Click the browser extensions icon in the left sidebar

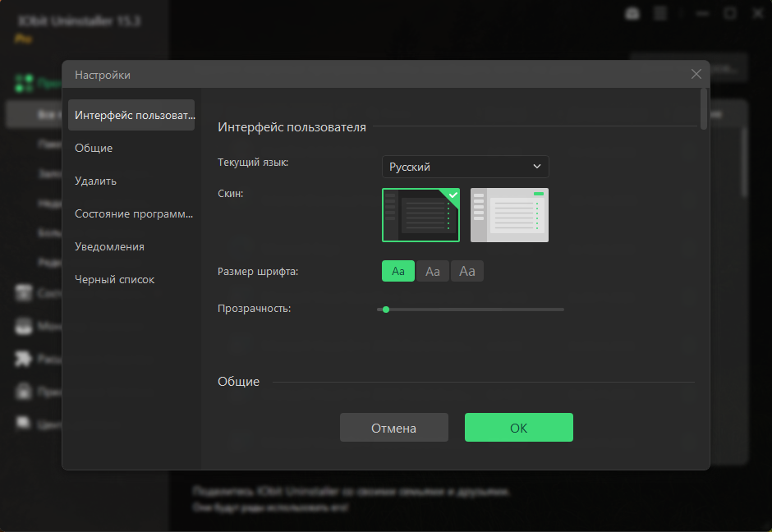22,359
